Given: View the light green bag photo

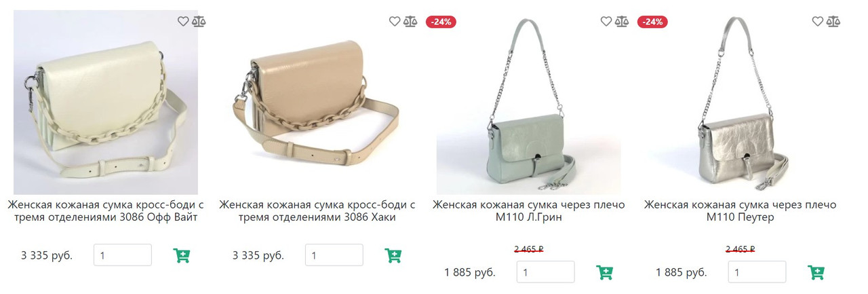Looking at the screenshot, I should tap(529, 103).
